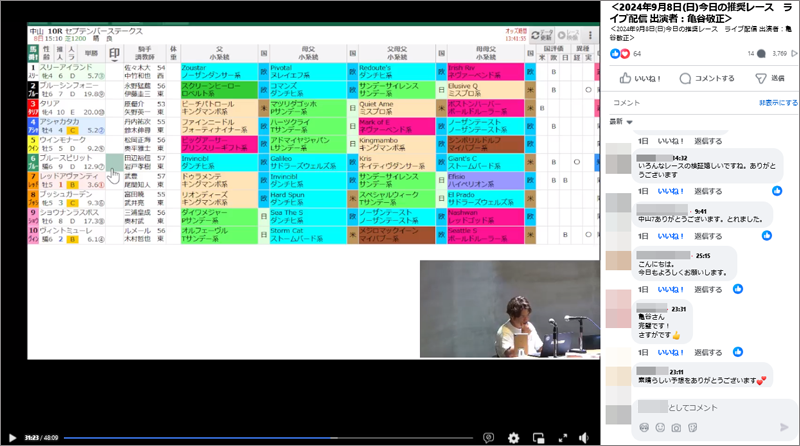Open the 最新 comment sort dropdown
The height and width of the screenshot is (446, 800).
click(621, 121)
